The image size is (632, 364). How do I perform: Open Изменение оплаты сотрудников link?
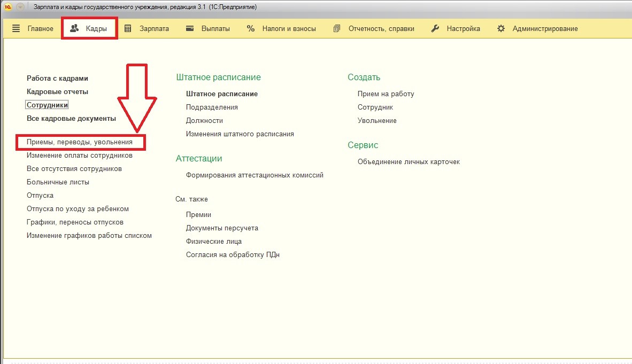80,155
